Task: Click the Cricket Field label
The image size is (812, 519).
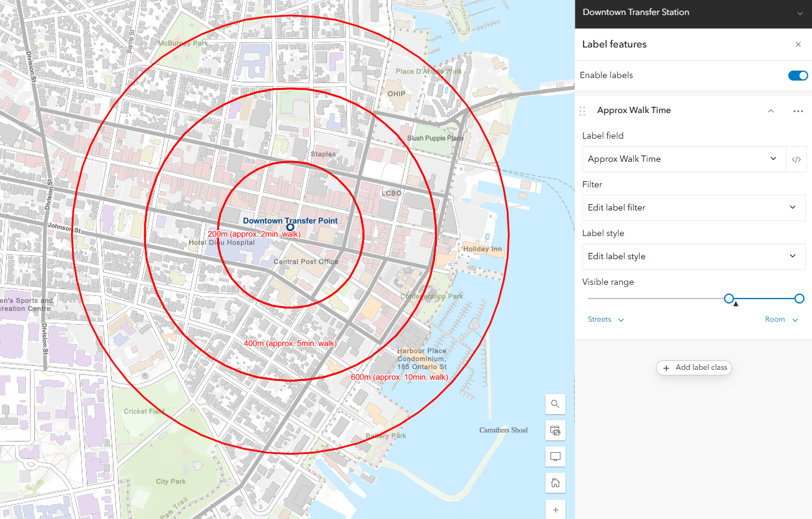Action: click(144, 412)
